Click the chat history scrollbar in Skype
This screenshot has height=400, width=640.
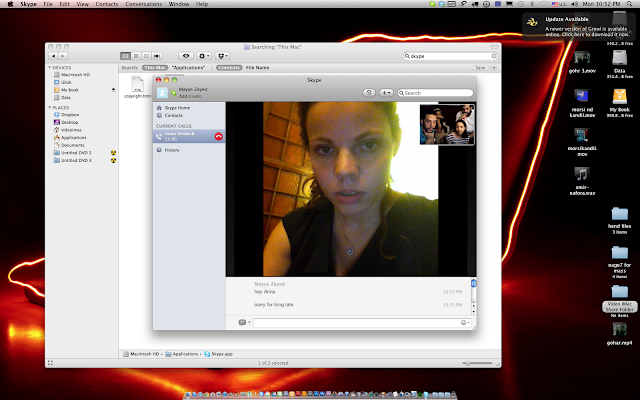(473, 296)
